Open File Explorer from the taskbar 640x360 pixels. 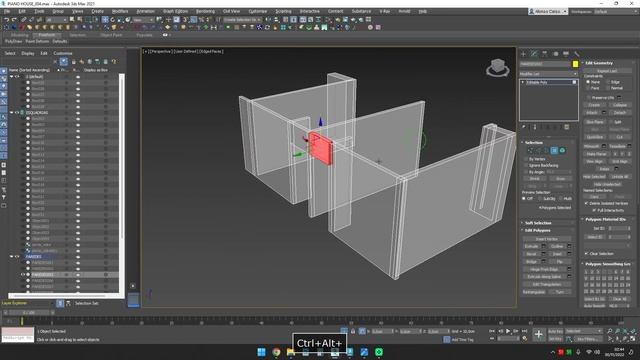291,352
